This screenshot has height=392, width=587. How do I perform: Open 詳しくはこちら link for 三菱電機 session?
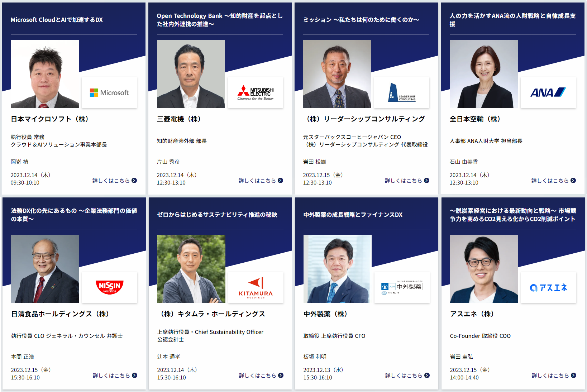coord(261,181)
